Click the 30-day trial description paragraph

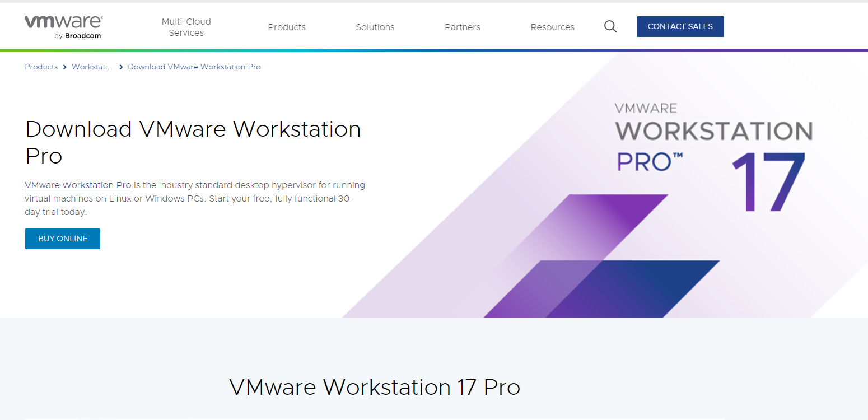(195, 198)
